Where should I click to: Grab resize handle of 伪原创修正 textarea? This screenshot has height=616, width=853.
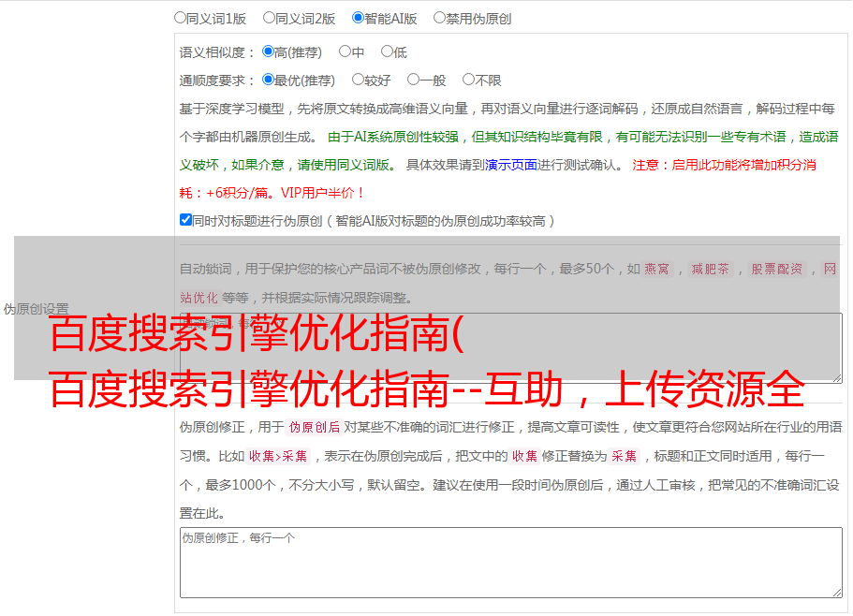[837, 594]
